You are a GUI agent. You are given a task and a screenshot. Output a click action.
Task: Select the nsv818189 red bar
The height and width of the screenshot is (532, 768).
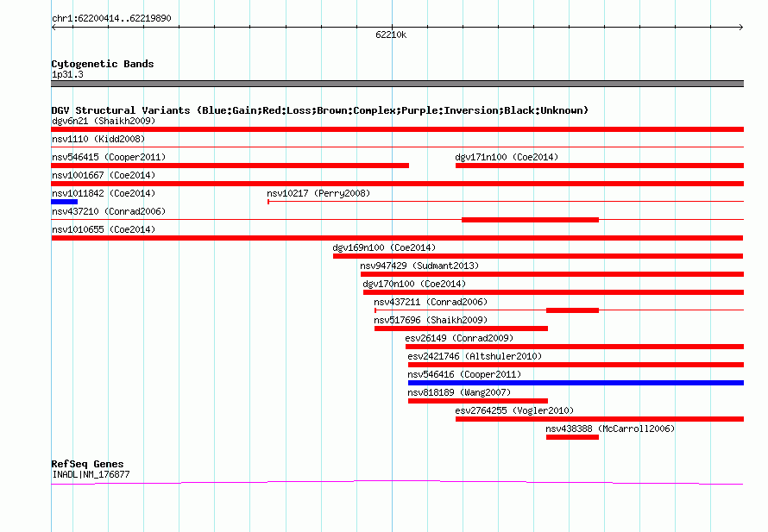click(478, 401)
